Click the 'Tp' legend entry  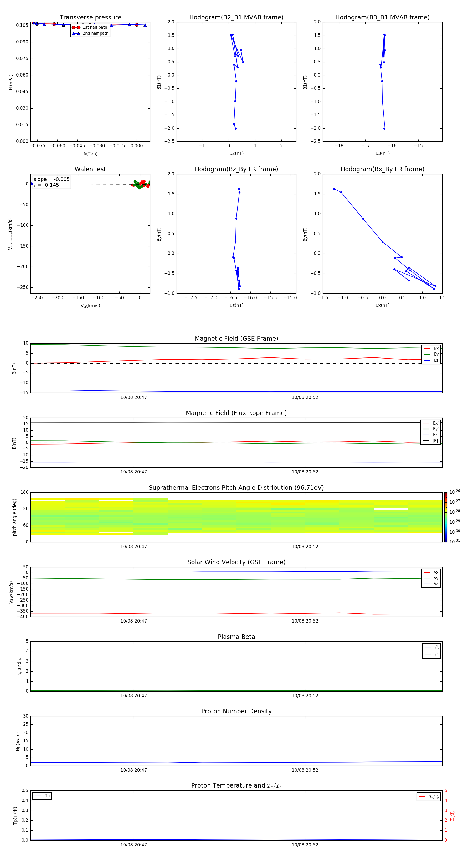click(42, 796)
